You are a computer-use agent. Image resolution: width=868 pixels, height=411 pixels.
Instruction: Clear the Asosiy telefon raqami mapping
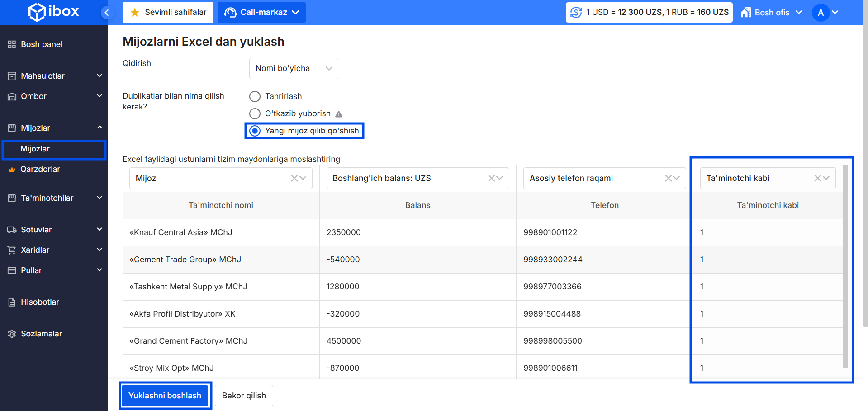pos(669,178)
